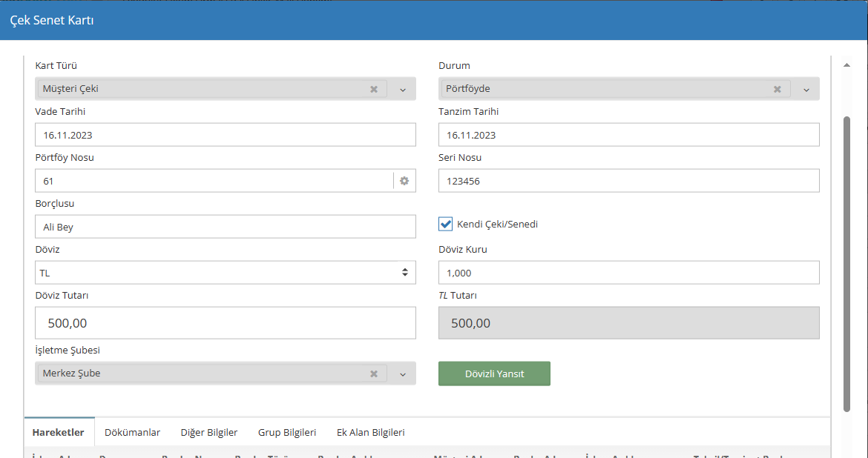Switch to the Hareketler tab
This screenshot has height=458, width=868.
click(59, 432)
